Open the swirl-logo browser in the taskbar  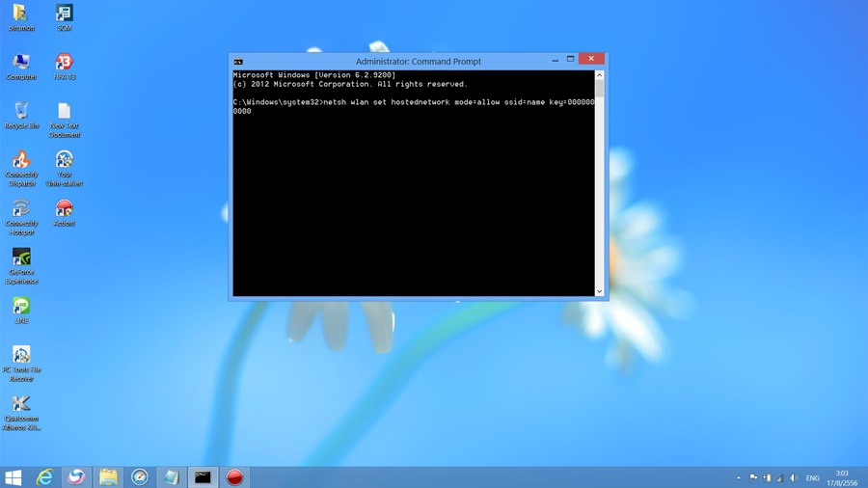point(76,477)
